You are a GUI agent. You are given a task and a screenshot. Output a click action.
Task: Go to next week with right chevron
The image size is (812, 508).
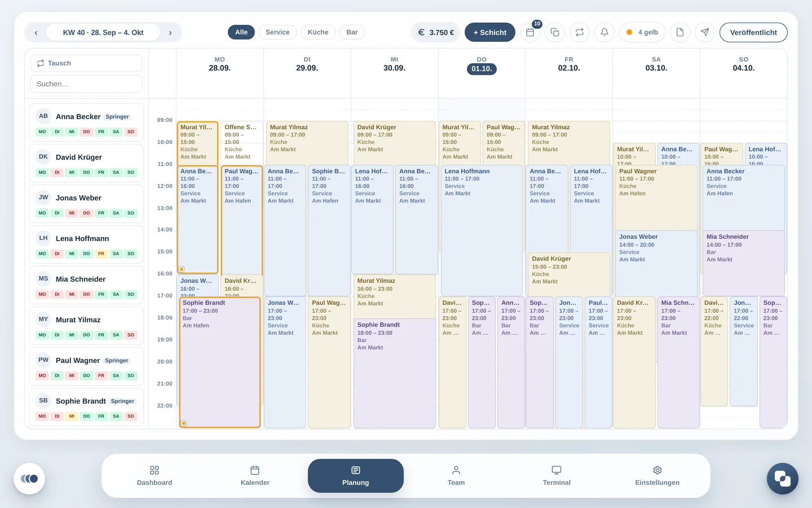(x=170, y=33)
